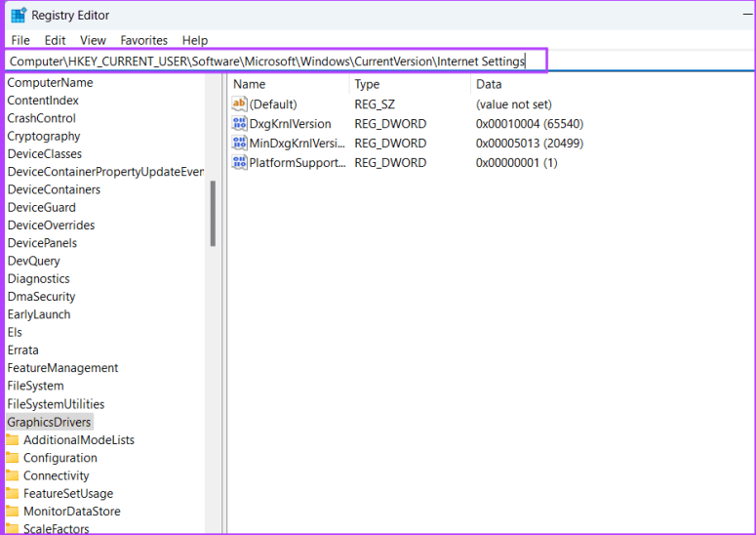
Task: Open the Configuration subkey label
Action: [x=60, y=458]
